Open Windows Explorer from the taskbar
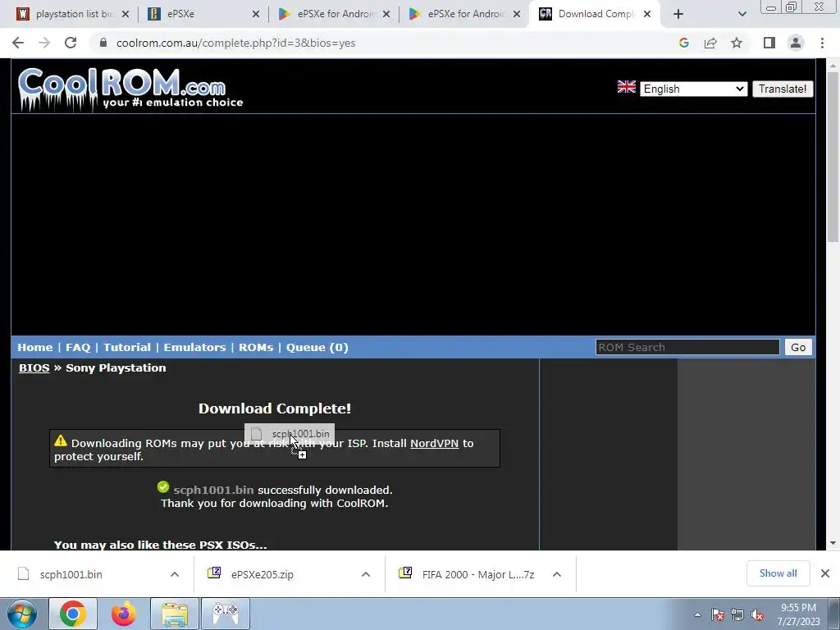This screenshot has width=840, height=630. point(175,614)
